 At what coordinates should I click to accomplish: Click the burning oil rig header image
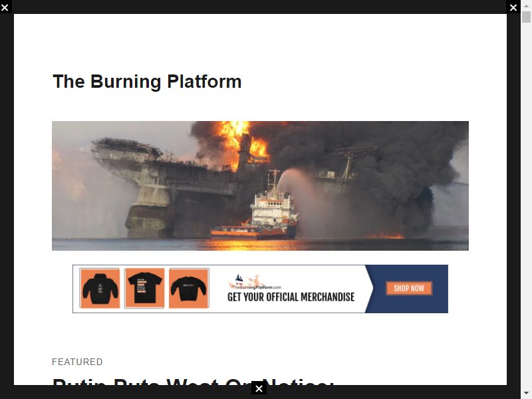coord(260,186)
